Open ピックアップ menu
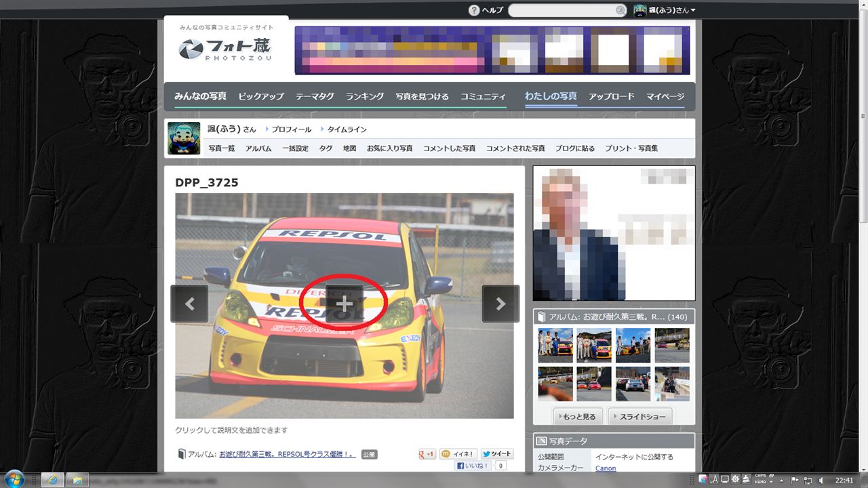868x488 pixels. tap(261, 96)
